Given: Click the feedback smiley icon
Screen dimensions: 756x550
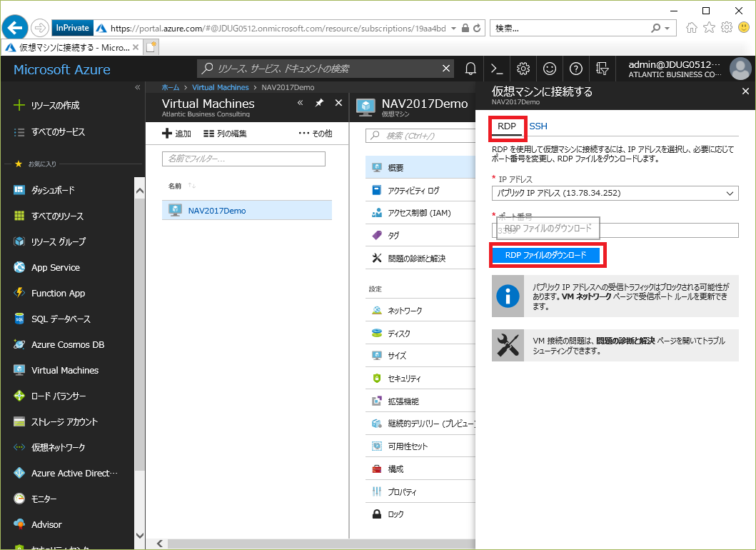Looking at the screenshot, I should (x=550, y=69).
